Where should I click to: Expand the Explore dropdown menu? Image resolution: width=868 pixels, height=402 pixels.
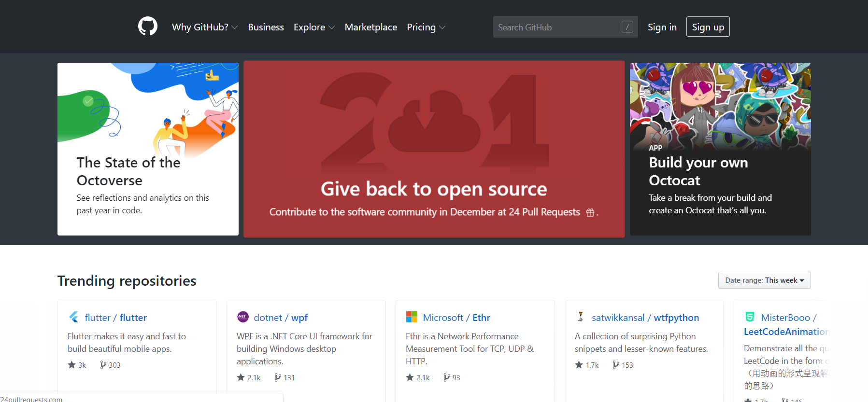313,27
